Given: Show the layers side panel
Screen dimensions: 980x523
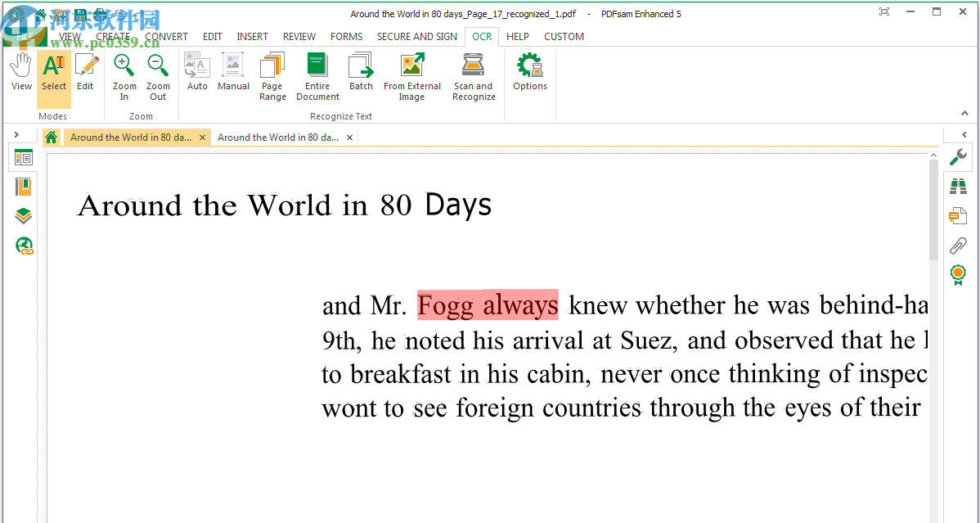Looking at the screenshot, I should pyautogui.click(x=23, y=216).
